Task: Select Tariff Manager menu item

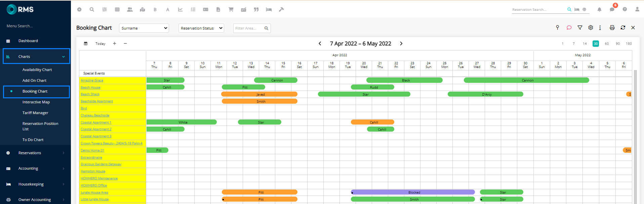Action: click(x=35, y=113)
